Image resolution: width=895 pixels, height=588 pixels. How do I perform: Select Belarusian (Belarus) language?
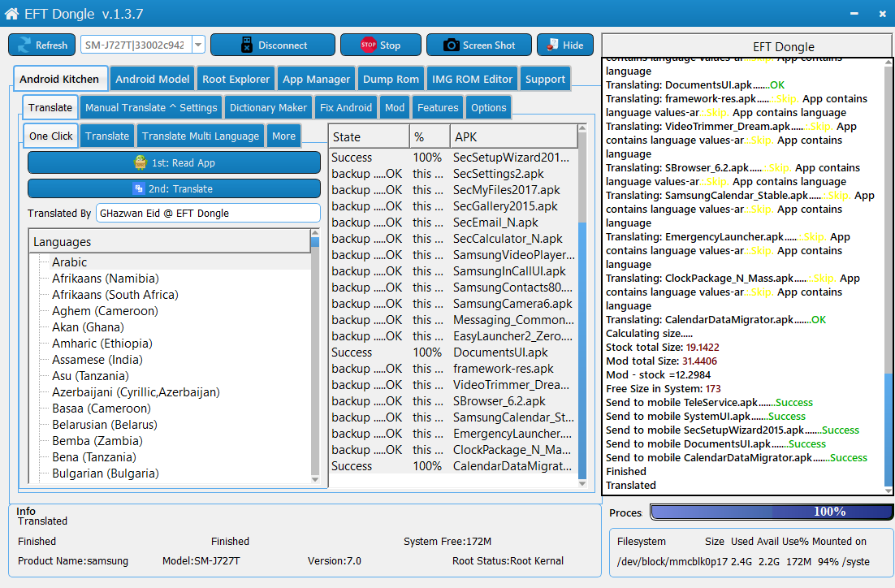(105, 425)
